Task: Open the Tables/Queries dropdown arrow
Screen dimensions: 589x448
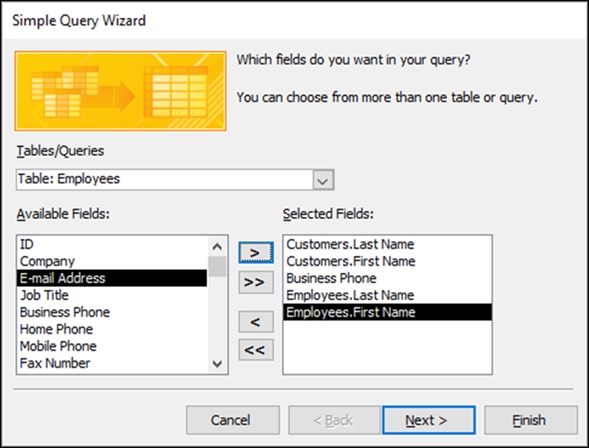Action: [323, 180]
